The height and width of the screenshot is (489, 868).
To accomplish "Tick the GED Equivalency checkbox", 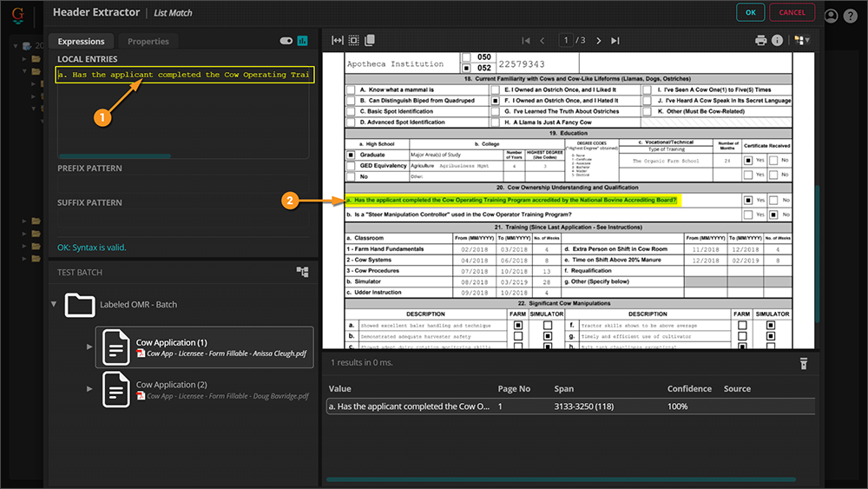I will click(351, 166).
